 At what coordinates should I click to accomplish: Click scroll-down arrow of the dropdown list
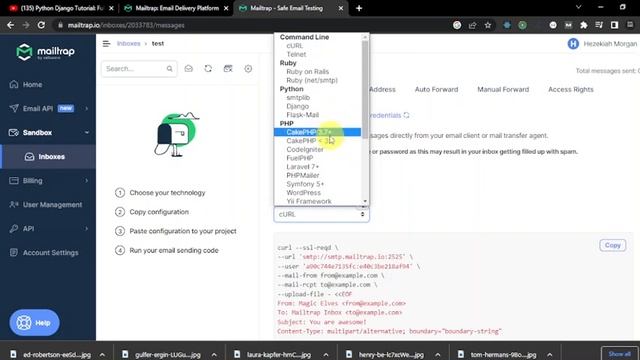pos(365,201)
